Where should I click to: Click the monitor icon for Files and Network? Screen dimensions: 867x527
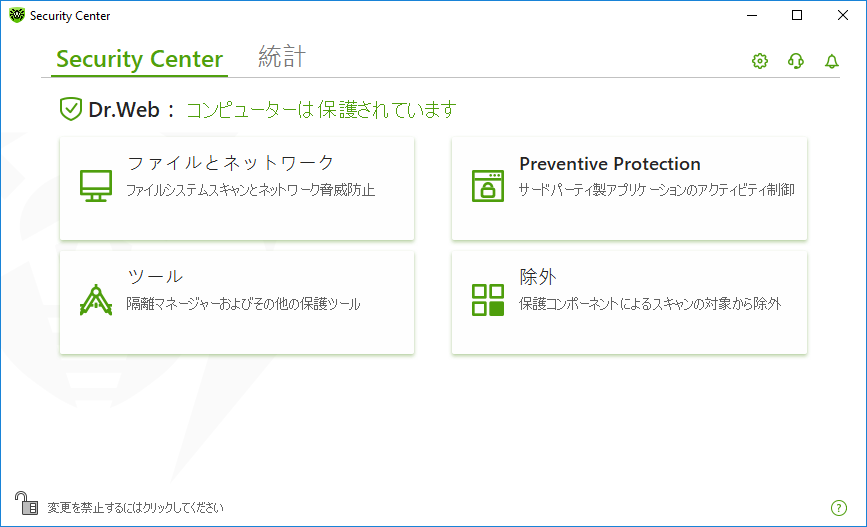(96, 186)
